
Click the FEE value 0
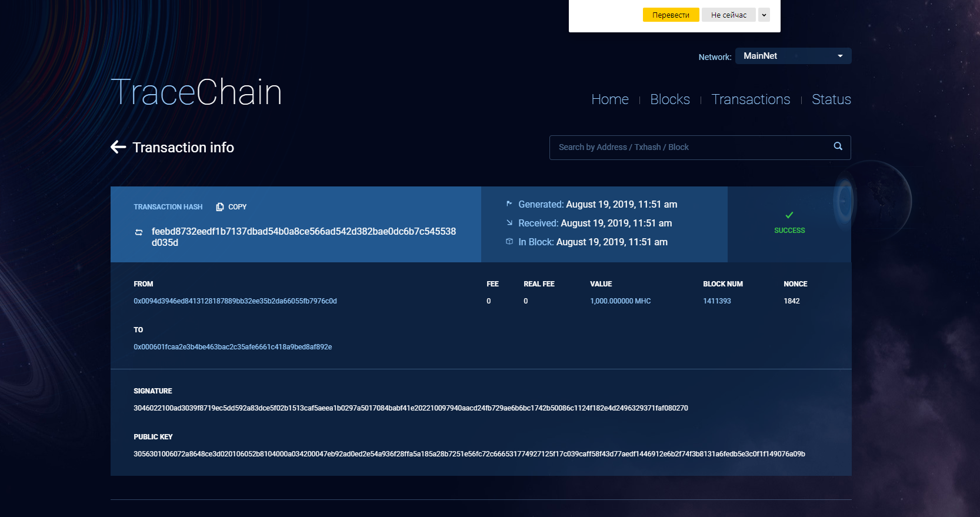point(488,301)
